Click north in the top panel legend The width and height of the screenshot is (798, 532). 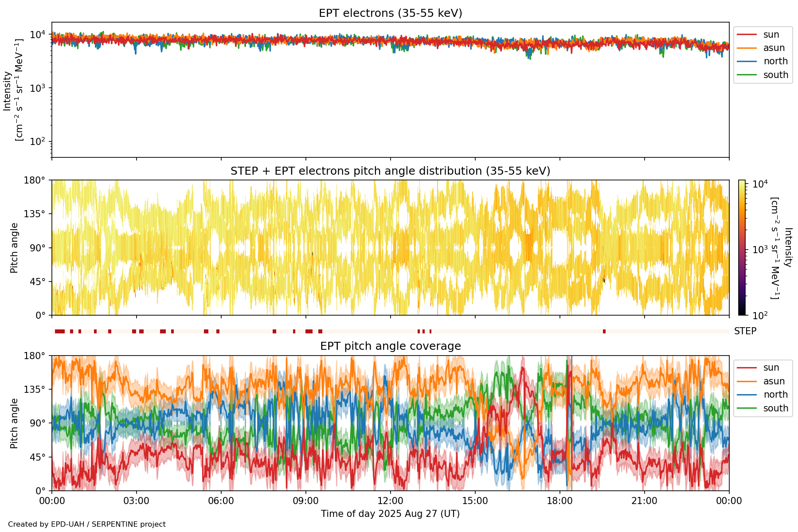tap(775, 61)
